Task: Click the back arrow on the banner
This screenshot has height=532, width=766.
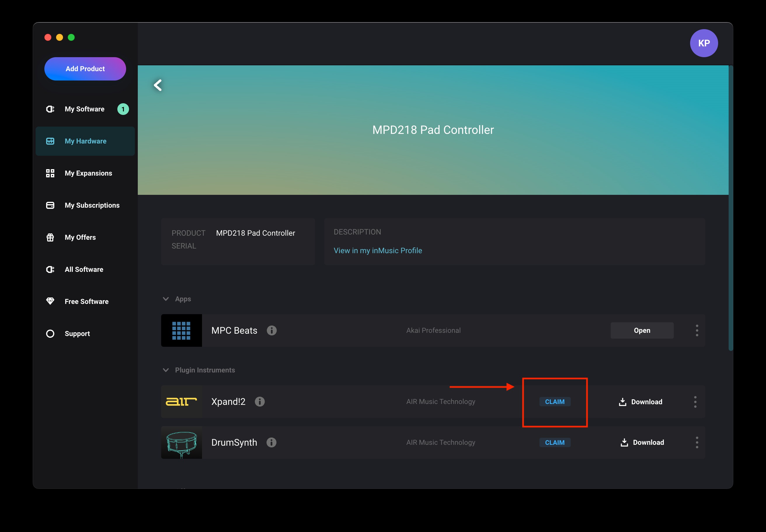Action: coord(158,85)
